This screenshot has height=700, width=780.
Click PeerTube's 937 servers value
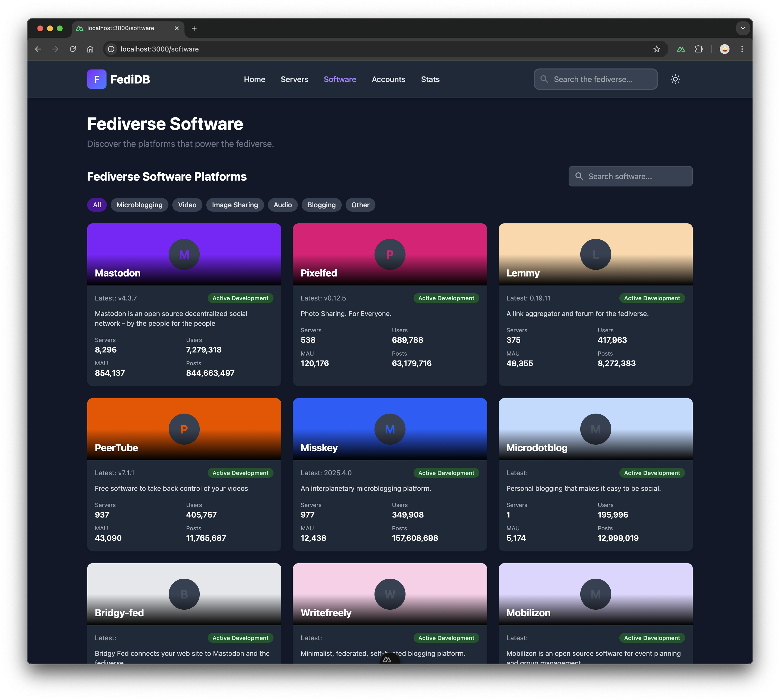[102, 515]
